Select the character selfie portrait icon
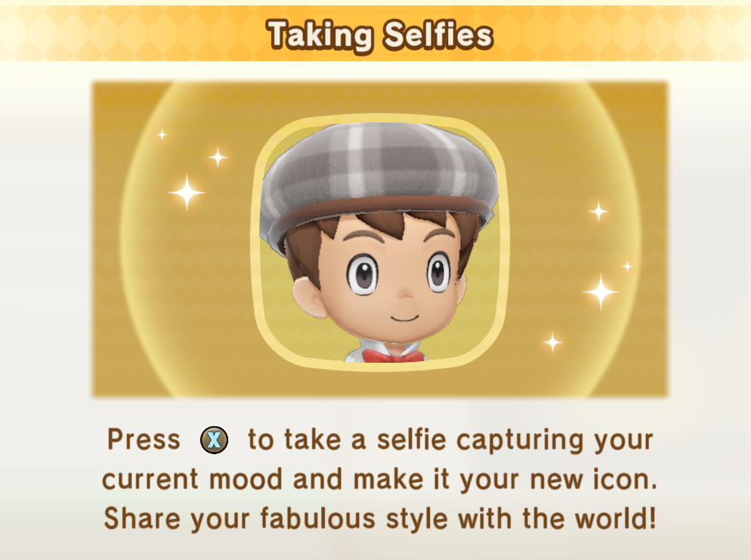Image resolution: width=751 pixels, height=560 pixels. click(x=380, y=242)
